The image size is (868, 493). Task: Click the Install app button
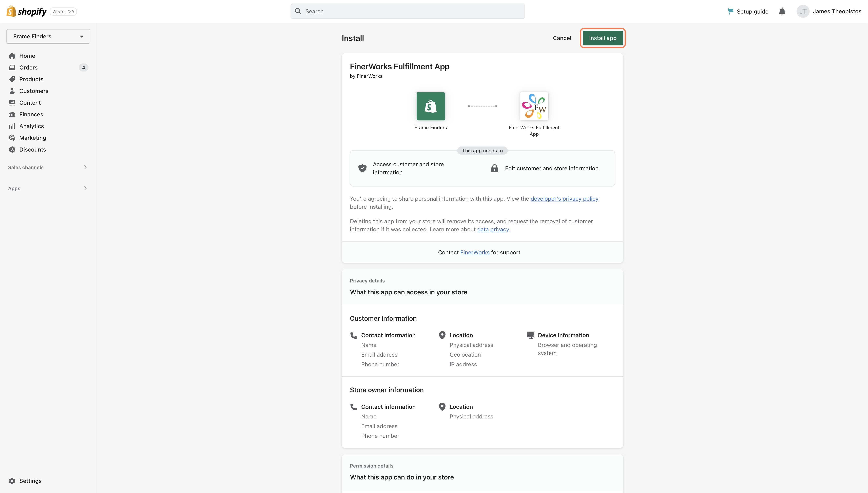click(x=603, y=38)
